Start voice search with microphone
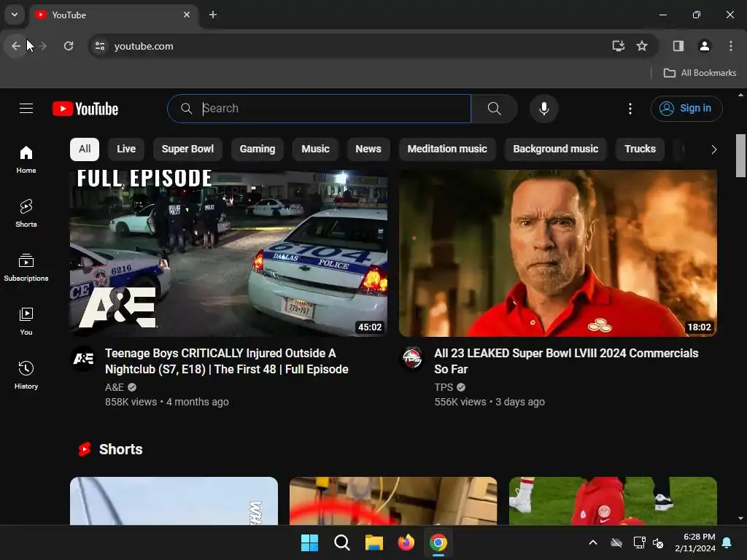 [543, 109]
